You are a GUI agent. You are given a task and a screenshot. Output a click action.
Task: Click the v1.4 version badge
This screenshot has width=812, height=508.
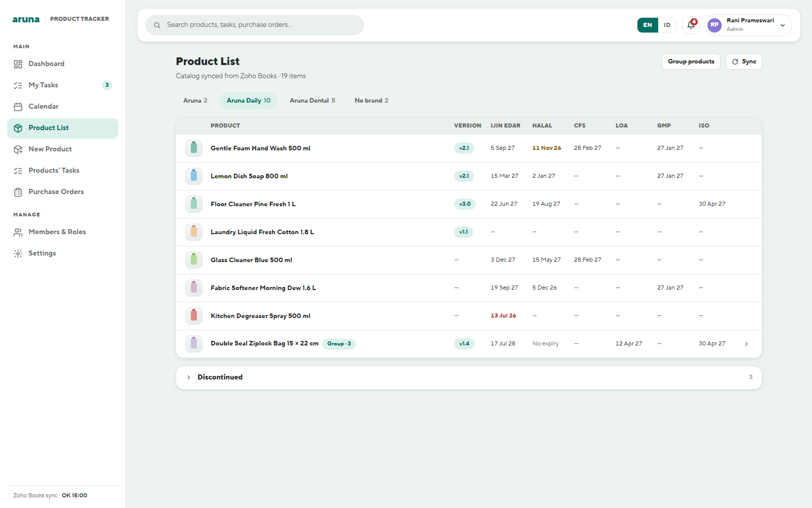point(464,344)
